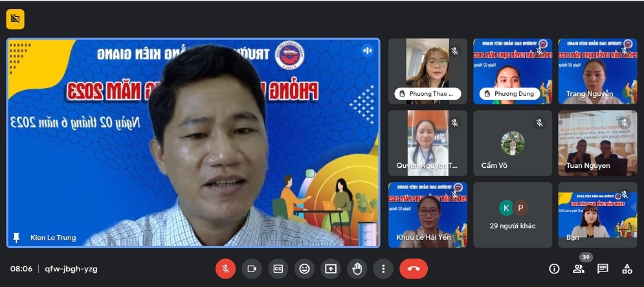Open the more options three-dot menu
The height and width of the screenshot is (287, 644).
tap(383, 268)
